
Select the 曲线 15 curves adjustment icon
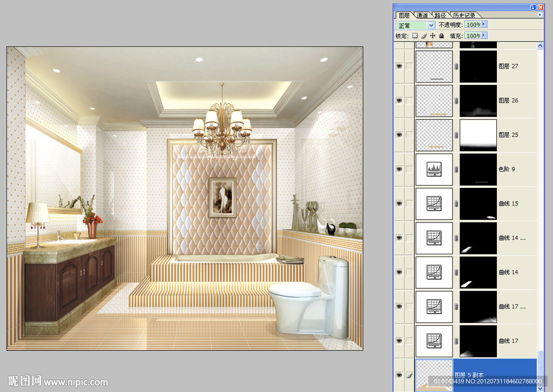click(x=434, y=204)
